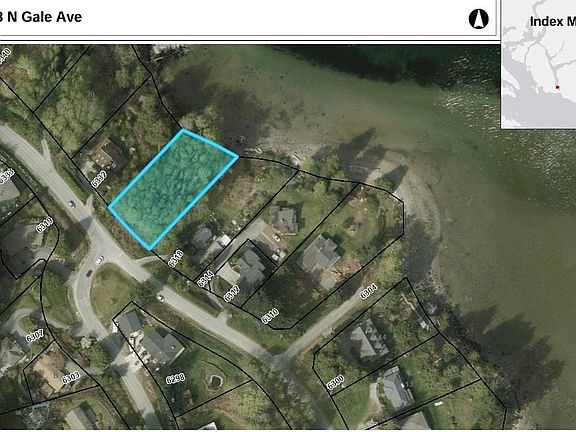
Task: Click the pond in the 6298 parcel
Action: click(x=215, y=382)
